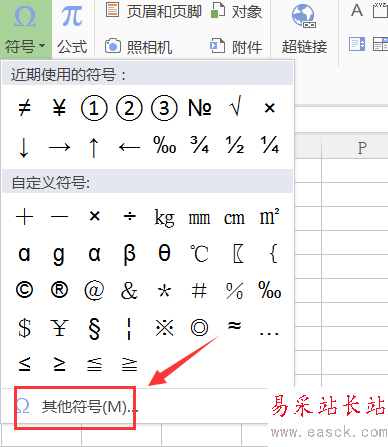The width and height of the screenshot is (388, 447).
Task: Insert the № numero symbol
Action: coord(200,108)
